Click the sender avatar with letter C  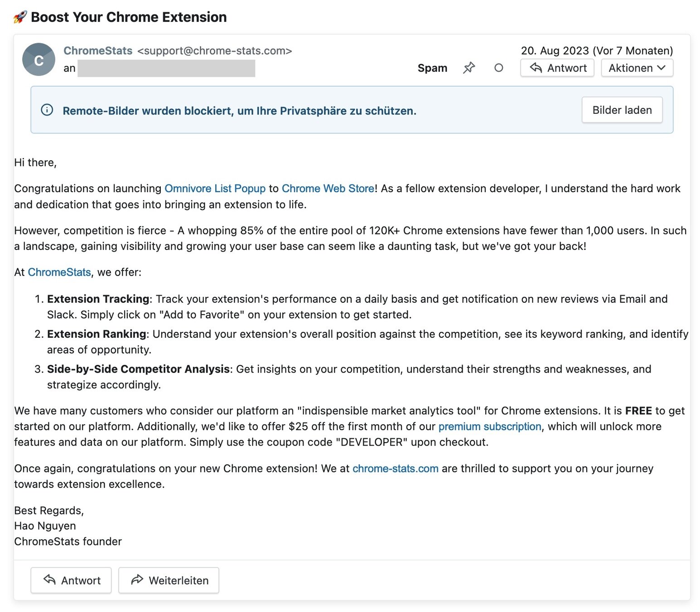pos(39,59)
